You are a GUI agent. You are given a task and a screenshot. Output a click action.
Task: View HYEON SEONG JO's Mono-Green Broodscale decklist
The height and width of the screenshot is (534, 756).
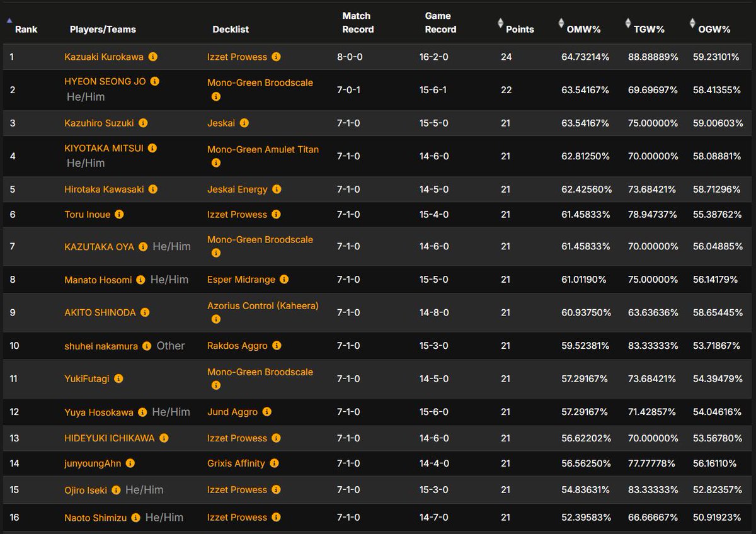click(260, 82)
